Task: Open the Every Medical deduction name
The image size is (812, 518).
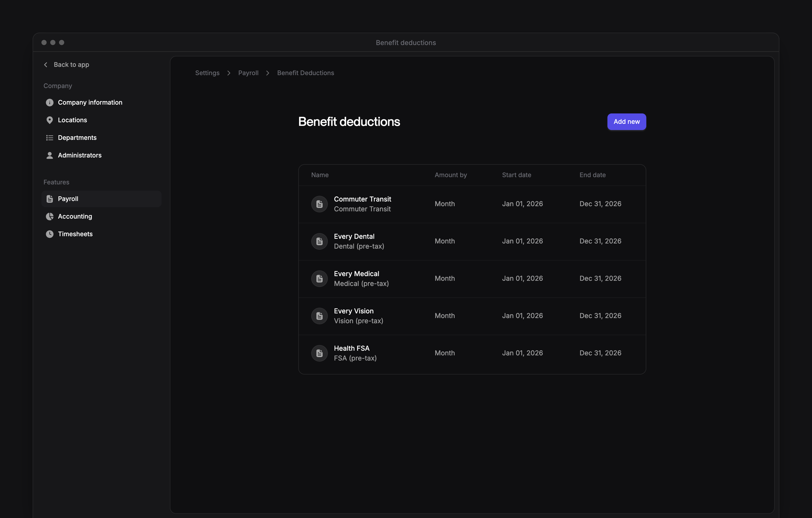Action: pyautogui.click(x=357, y=274)
